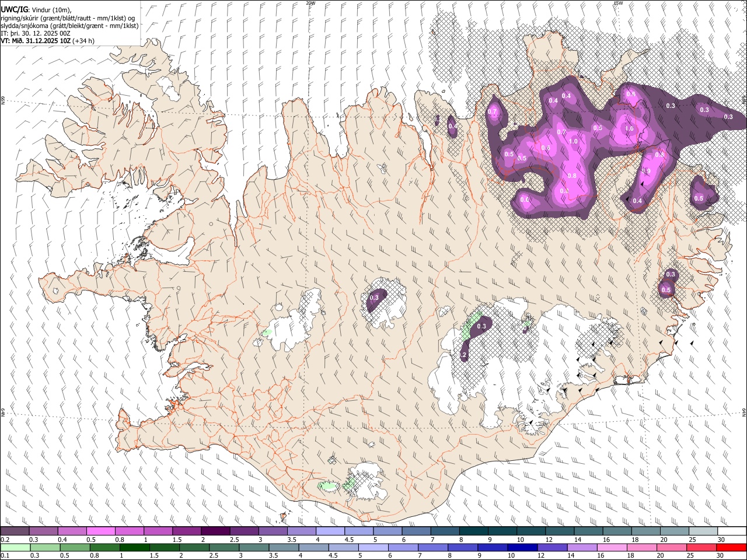Click the dark green swatch labeled 1 in rain scale

click(x=135, y=548)
